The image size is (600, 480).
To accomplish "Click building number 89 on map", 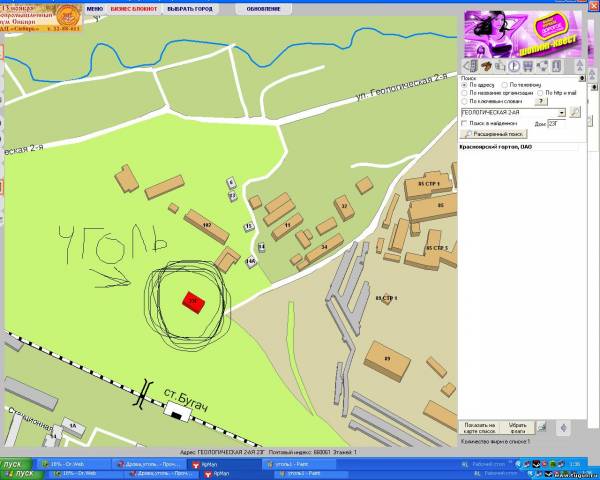I will pyautogui.click(x=387, y=360).
